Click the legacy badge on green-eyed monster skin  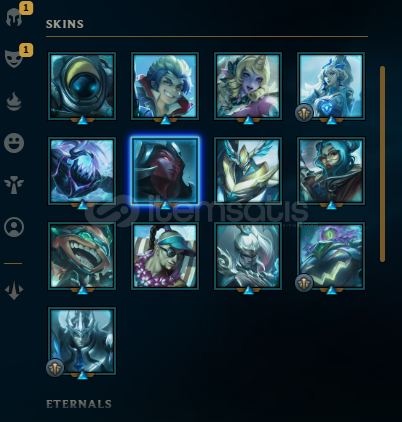click(304, 283)
